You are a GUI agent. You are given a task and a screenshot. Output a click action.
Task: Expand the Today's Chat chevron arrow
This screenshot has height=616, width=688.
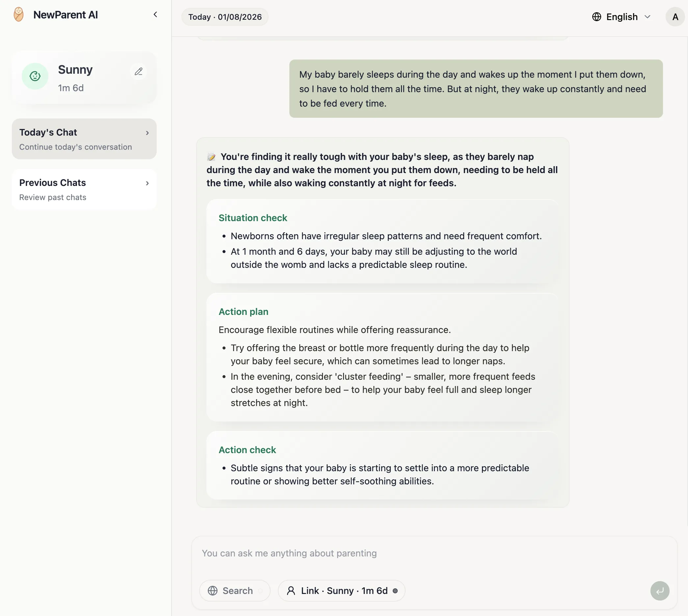click(x=147, y=133)
